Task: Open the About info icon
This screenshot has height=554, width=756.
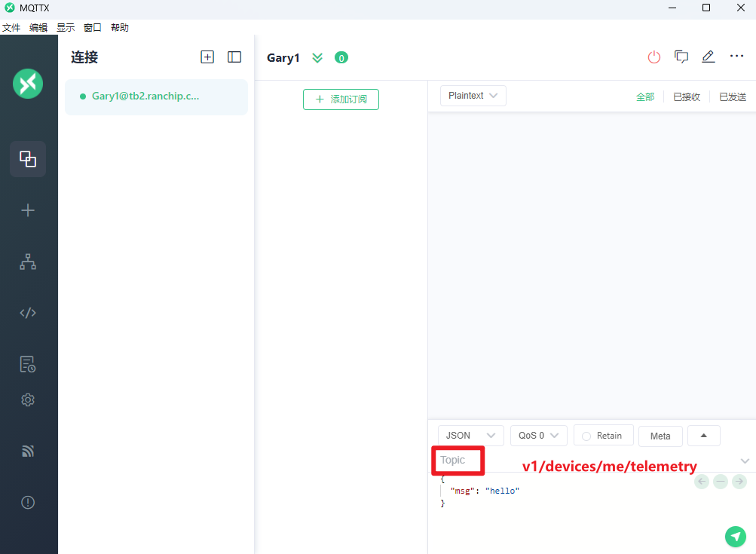Action: pos(28,503)
